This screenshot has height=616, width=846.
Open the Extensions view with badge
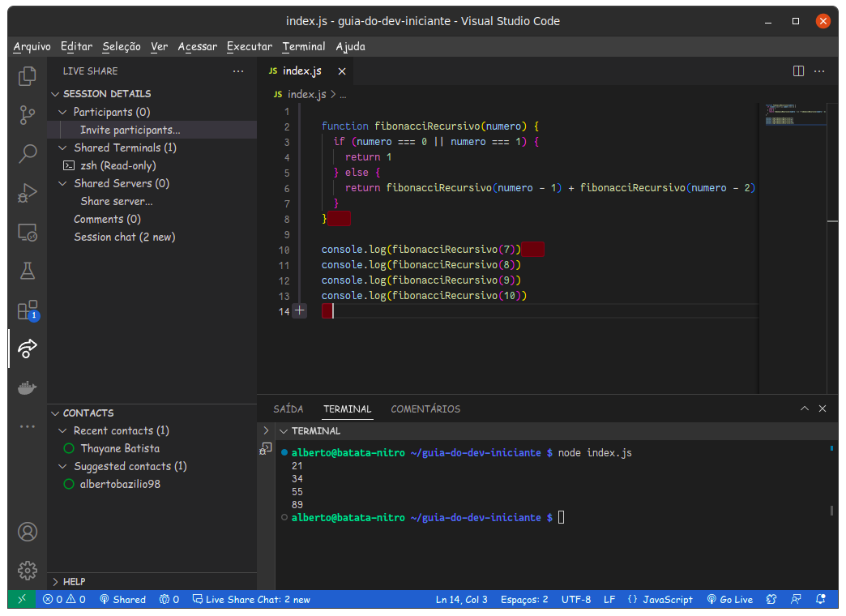click(x=28, y=310)
